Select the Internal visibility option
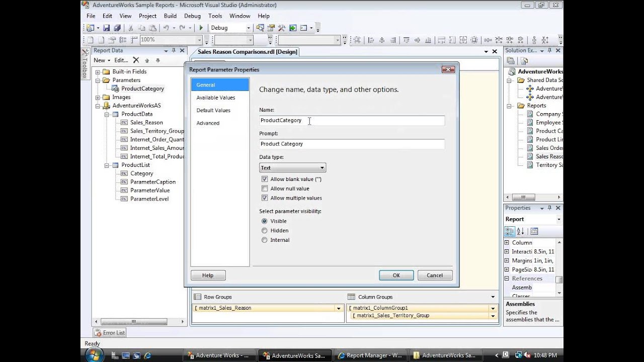Image resolution: width=644 pixels, height=362 pixels. point(265,240)
